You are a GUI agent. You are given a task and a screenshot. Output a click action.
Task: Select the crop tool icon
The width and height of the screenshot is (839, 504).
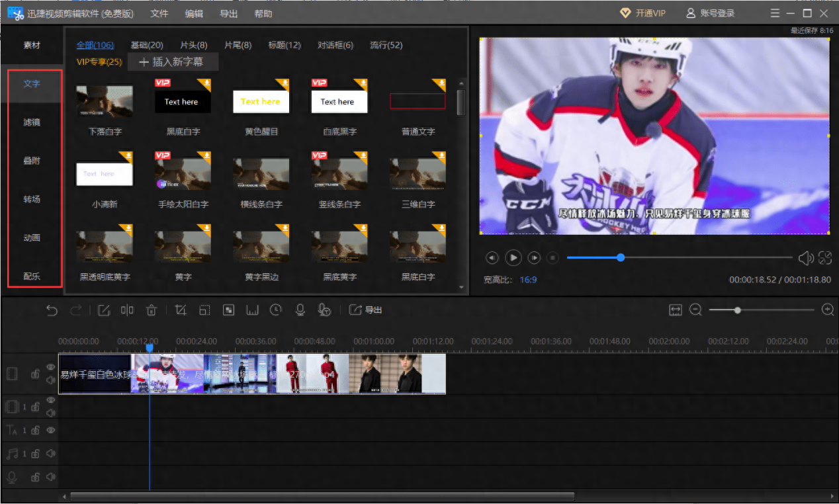click(181, 310)
